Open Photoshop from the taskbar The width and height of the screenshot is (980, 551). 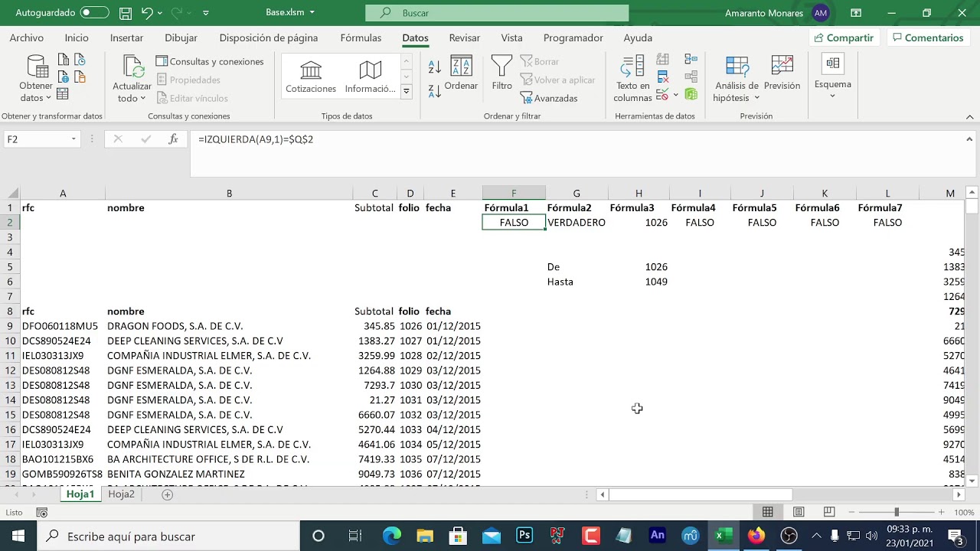524,536
